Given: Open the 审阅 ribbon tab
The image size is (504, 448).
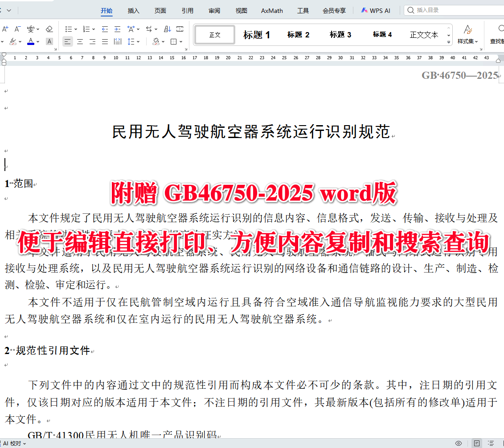Looking at the screenshot, I should tap(214, 11).
